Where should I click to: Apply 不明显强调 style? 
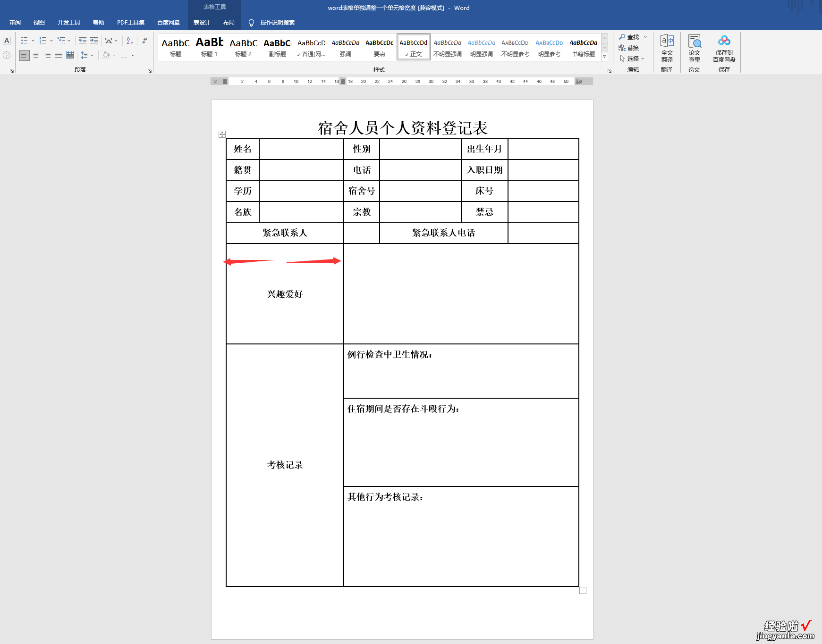[x=448, y=47]
